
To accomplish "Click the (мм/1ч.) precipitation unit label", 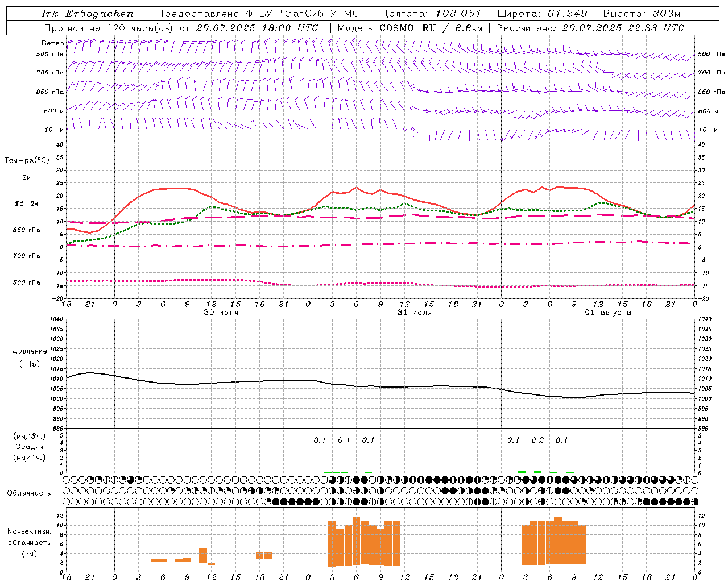I will click(x=30, y=458).
